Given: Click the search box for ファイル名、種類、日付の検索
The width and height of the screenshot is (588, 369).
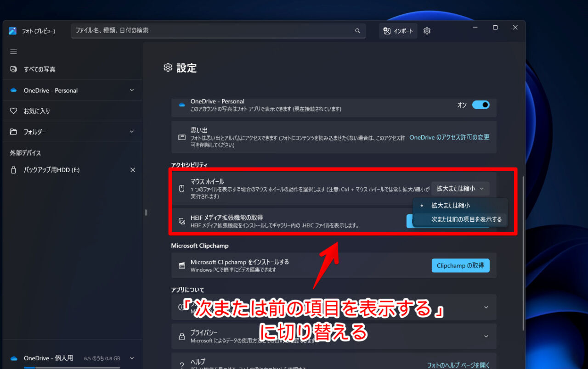Looking at the screenshot, I should pyautogui.click(x=218, y=31).
